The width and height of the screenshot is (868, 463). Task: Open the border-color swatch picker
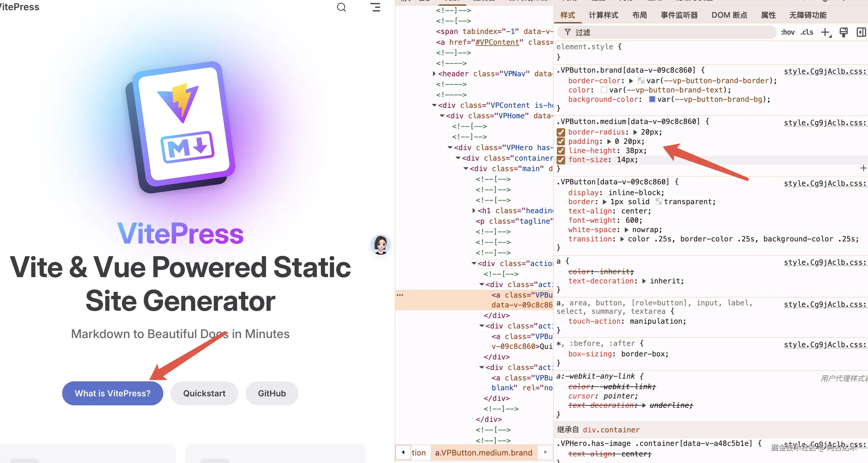(641, 80)
